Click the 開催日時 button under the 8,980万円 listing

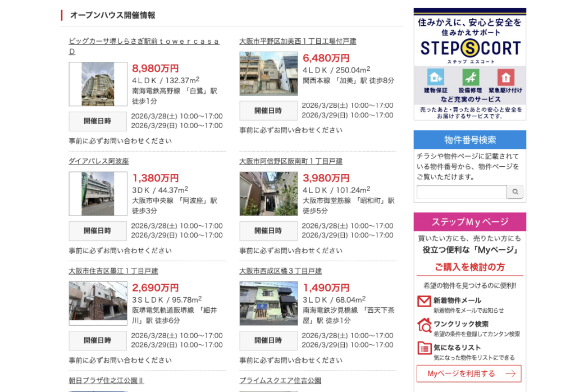(97, 121)
